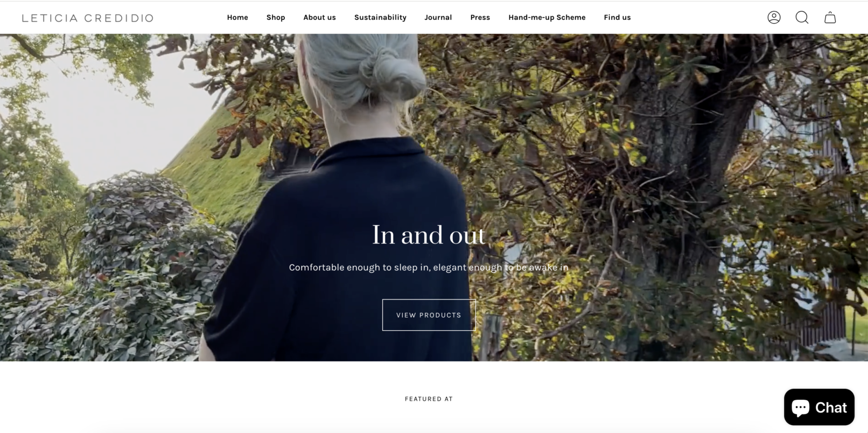Screen dimensions: 868x433
Task: Open the search magnifier icon
Action: 802,17
